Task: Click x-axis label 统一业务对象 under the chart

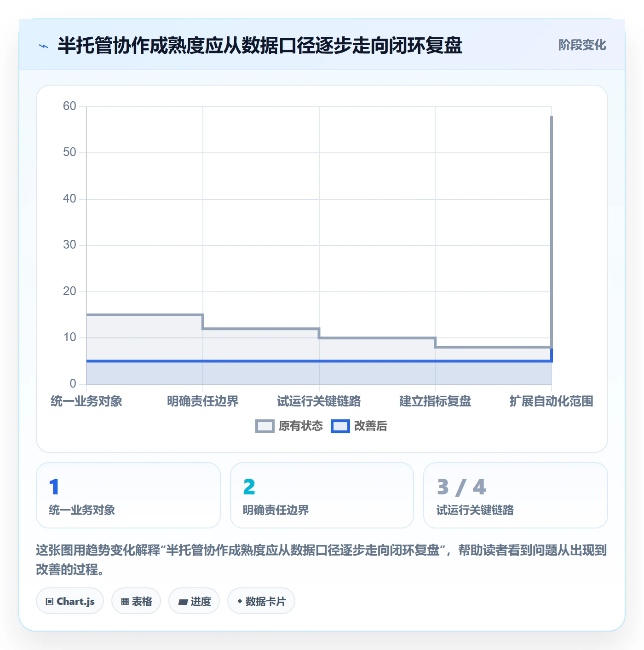Action: (86, 401)
